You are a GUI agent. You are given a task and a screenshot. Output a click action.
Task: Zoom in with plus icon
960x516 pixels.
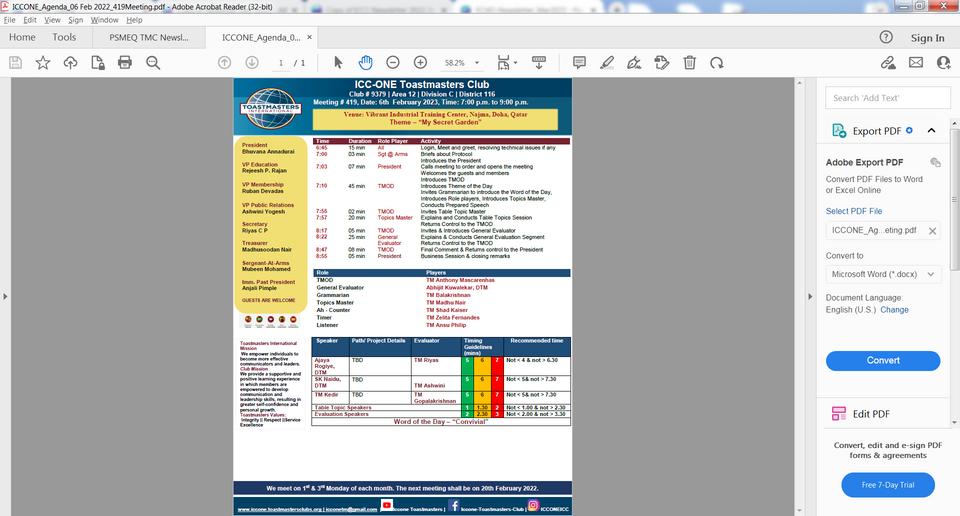(420, 62)
